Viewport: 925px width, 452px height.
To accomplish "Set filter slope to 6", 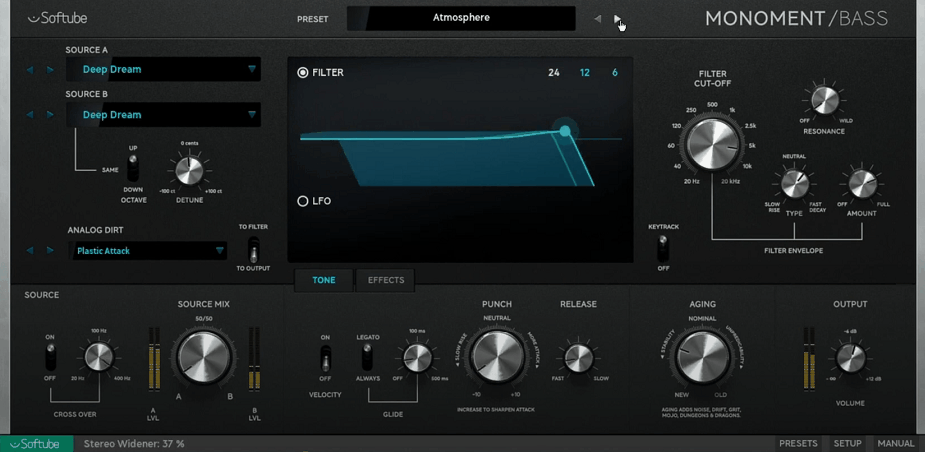I will (x=615, y=73).
